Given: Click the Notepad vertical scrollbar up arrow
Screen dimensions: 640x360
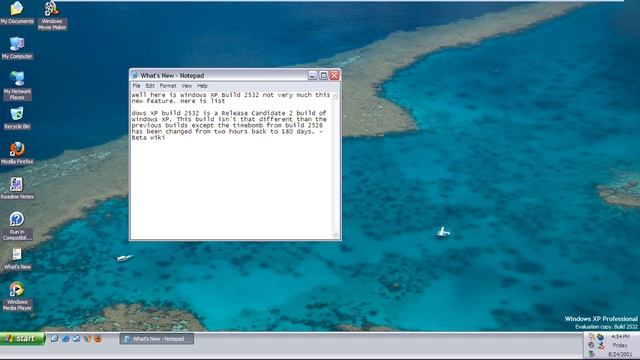Looking at the screenshot, I should click(x=336, y=96).
